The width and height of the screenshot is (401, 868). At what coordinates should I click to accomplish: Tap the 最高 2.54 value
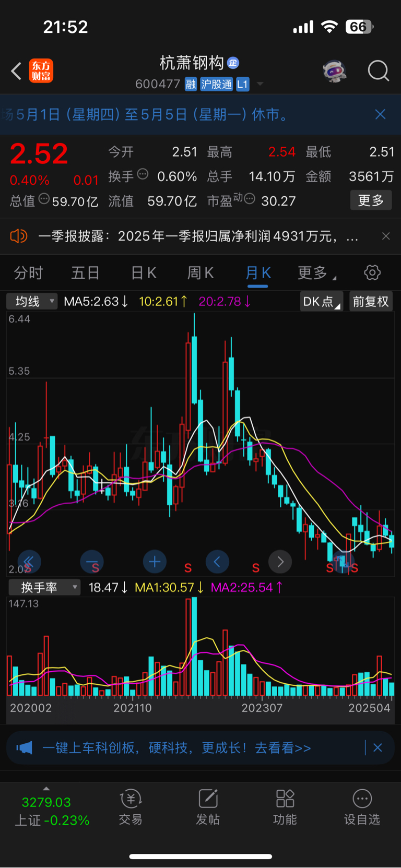(282, 152)
